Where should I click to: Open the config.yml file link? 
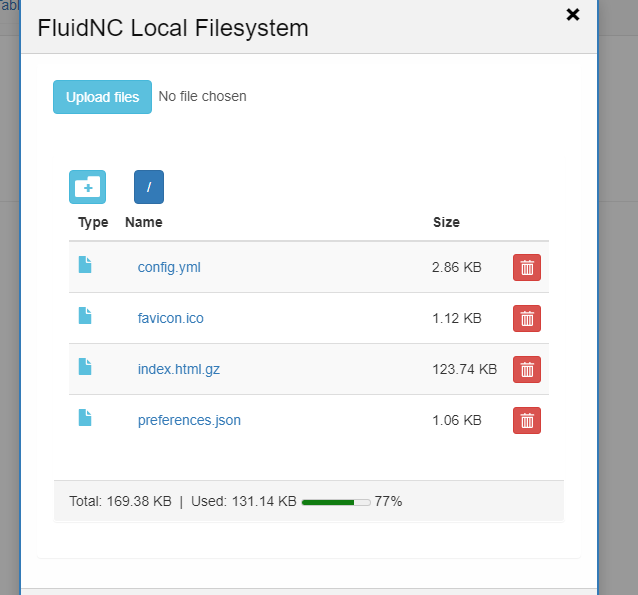(x=169, y=267)
